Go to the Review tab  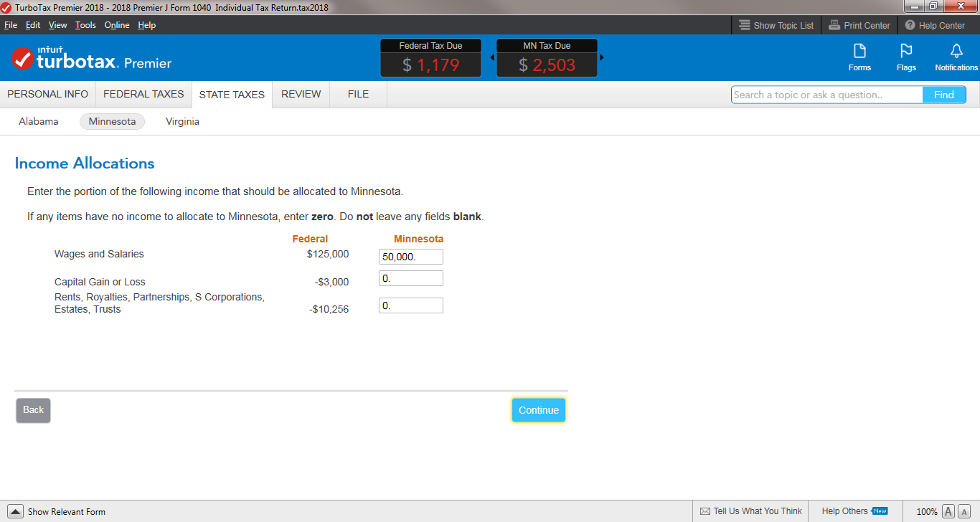click(x=301, y=94)
